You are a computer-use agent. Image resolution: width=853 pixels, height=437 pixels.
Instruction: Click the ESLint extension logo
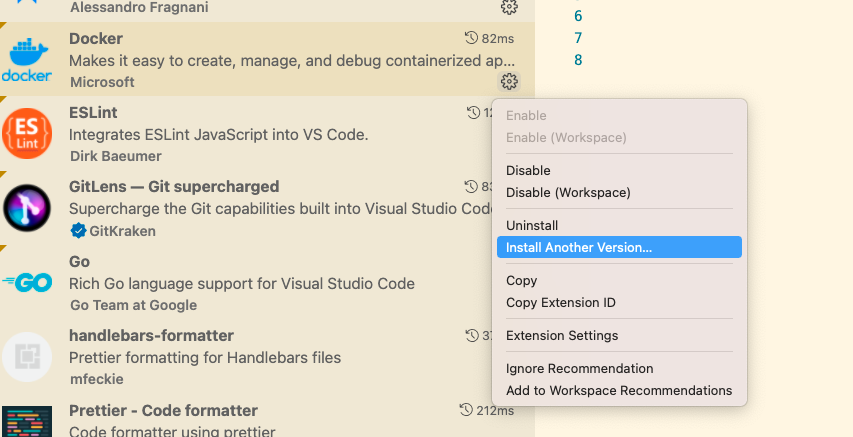(27, 134)
